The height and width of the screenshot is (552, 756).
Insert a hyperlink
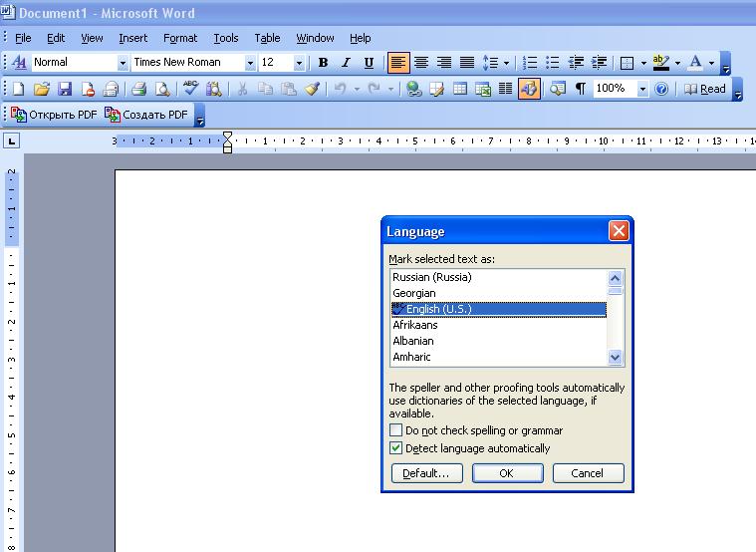click(x=413, y=89)
